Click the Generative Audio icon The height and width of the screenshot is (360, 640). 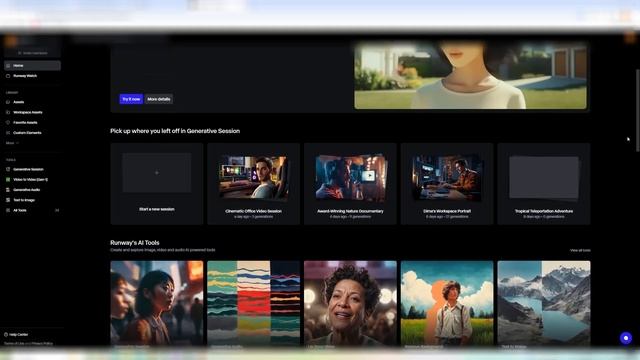pyautogui.click(x=8, y=190)
